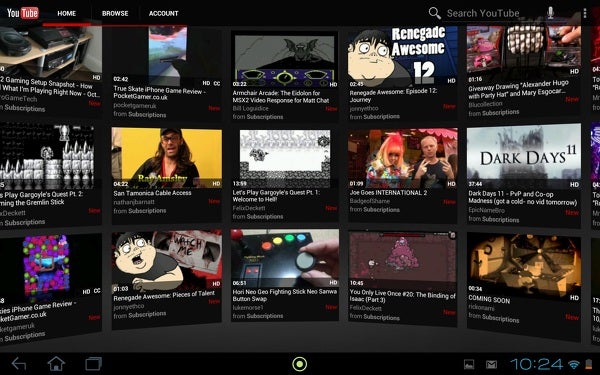The image size is (600, 375).
Task: Click the green circle center button
Action: (300, 364)
